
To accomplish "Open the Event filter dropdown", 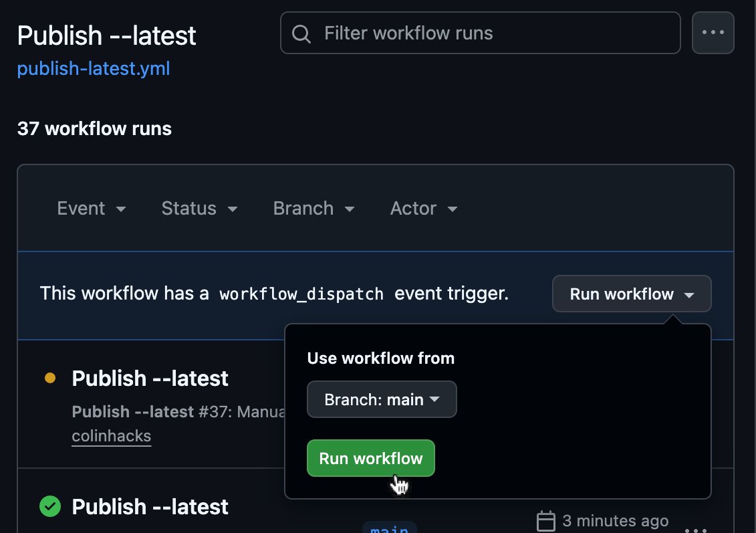I will tap(92, 208).
